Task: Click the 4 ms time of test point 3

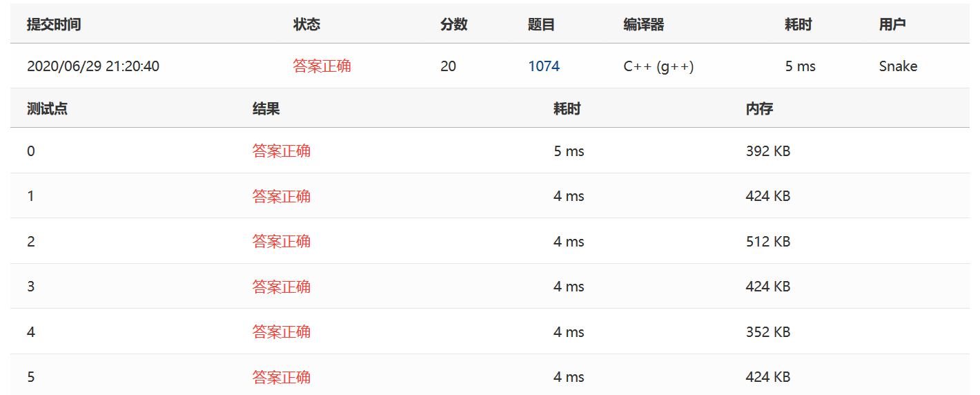Action: tap(569, 287)
